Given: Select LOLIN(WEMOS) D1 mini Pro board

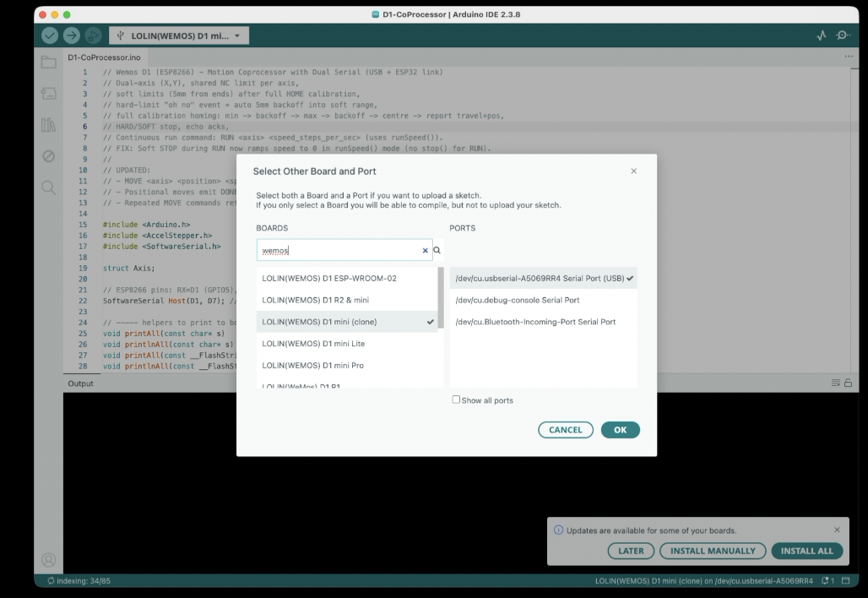Looking at the screenshot, I should (347, 365).
